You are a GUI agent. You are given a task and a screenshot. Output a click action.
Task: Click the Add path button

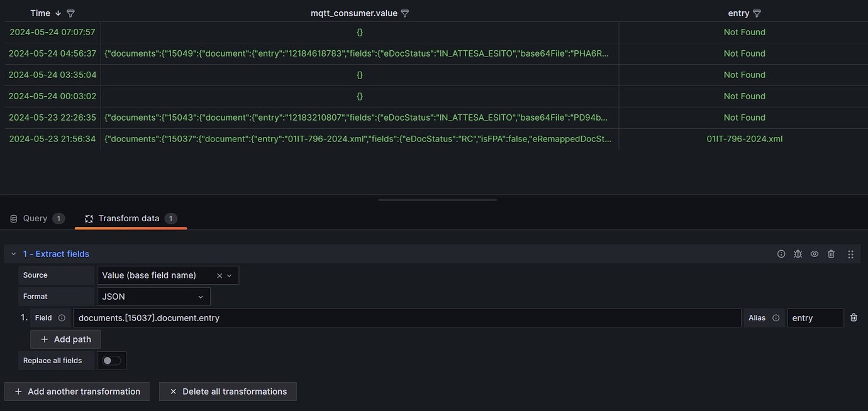[65, 339]
